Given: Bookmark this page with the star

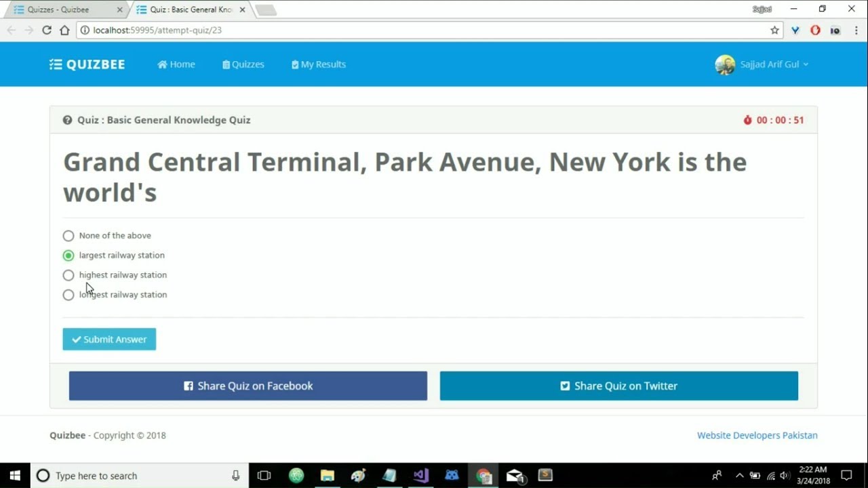Looking at the screenshot, I should pyautogui.click(x=774, y=30).
